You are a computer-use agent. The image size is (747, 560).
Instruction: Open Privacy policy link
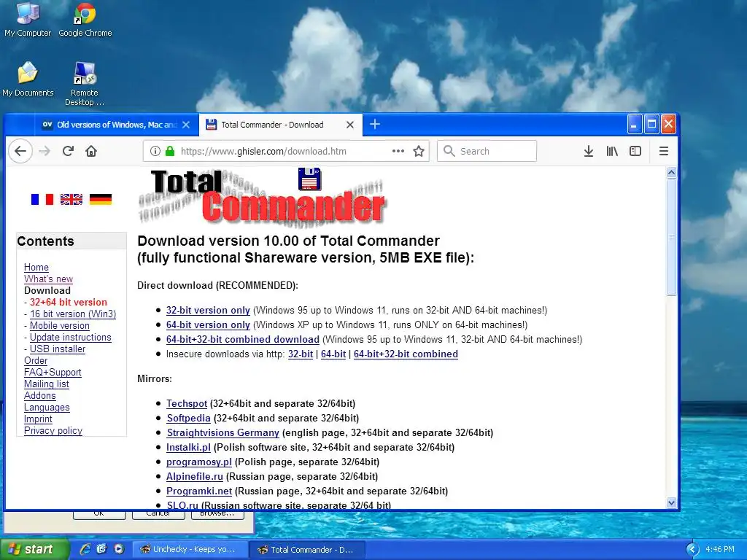tap(53, 430)
